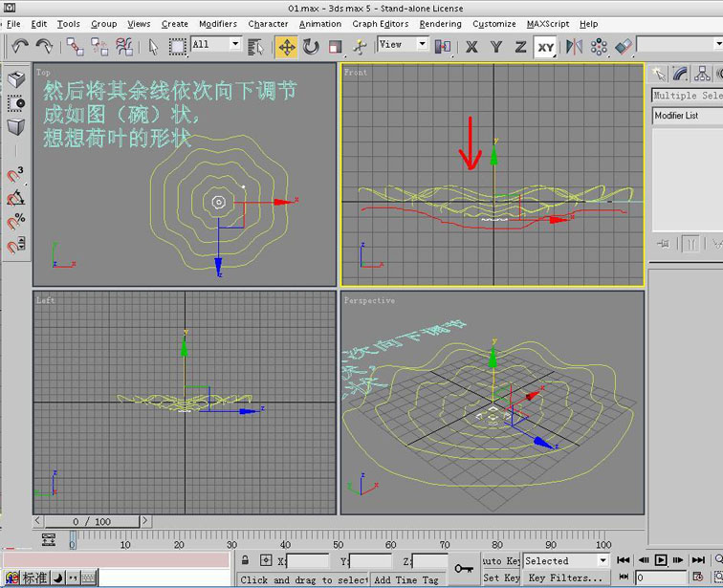723x588 pixels.
Task: Restrict transform to Y axis
Action: 496,47
